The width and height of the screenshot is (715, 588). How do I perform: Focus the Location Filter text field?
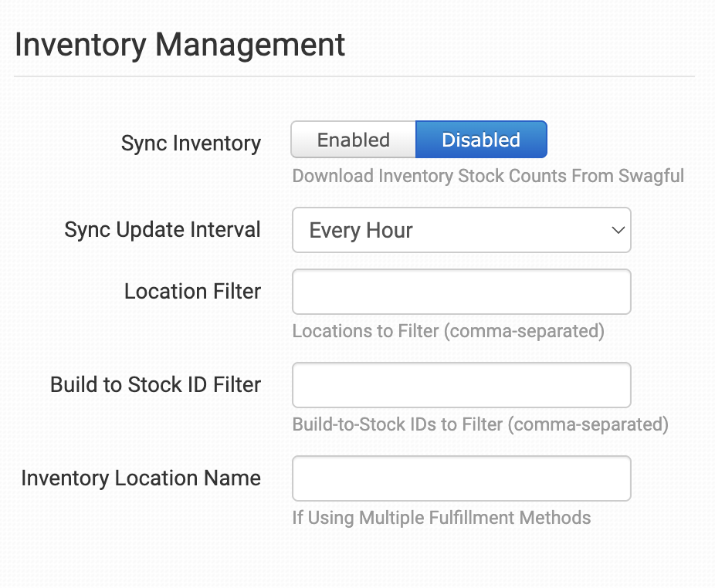461,292
